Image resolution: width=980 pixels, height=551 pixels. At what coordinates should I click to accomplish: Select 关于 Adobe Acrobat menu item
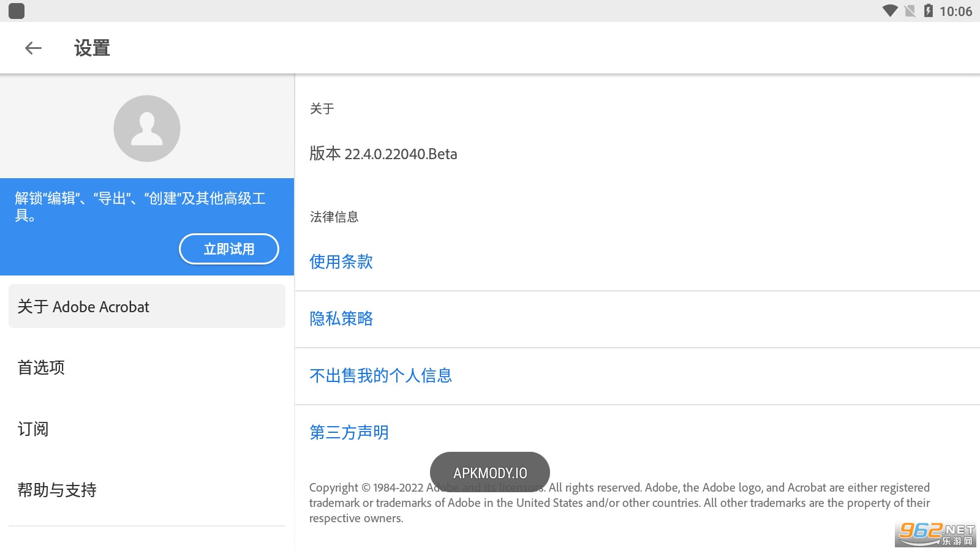tap(147, 306)
